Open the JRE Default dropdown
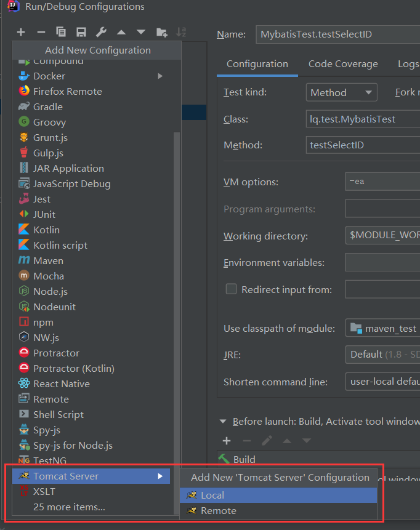This screenshot has height=530, width=420. [x=382, y=354]
